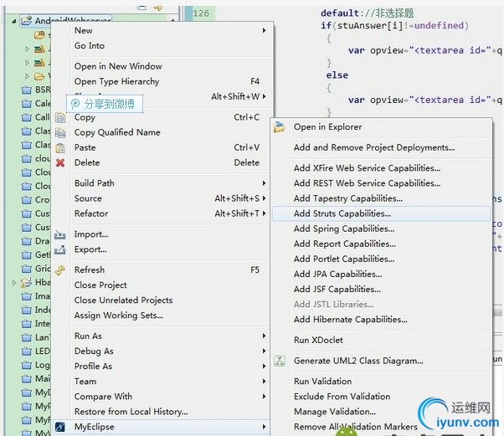Click the Generate UML2 diagram icon
This screenshot has width=504, height=436.
click(280, 361)
